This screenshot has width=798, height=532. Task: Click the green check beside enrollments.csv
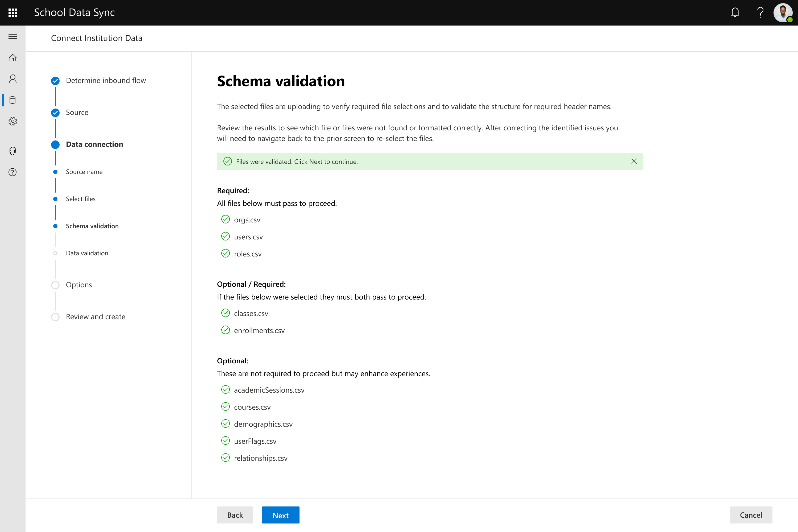pyautogui.click(x=225, y=330)
